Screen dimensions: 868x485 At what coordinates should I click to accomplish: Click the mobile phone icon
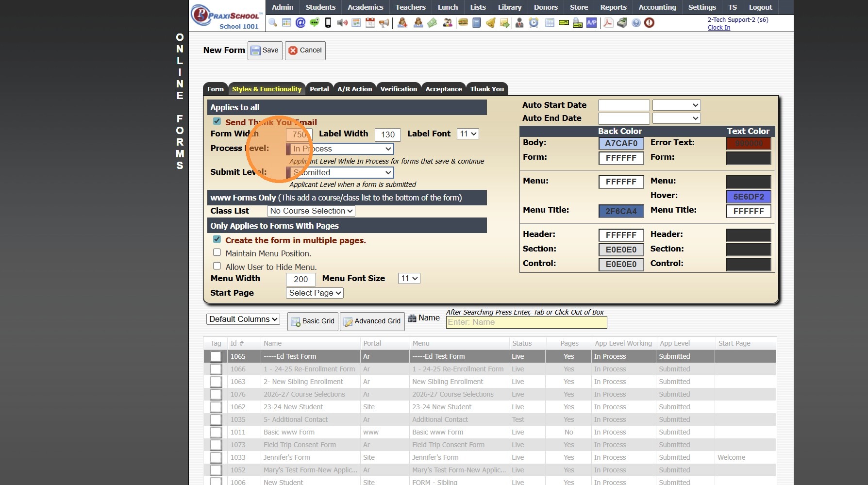pyautogui.click(x=328, y=22)
